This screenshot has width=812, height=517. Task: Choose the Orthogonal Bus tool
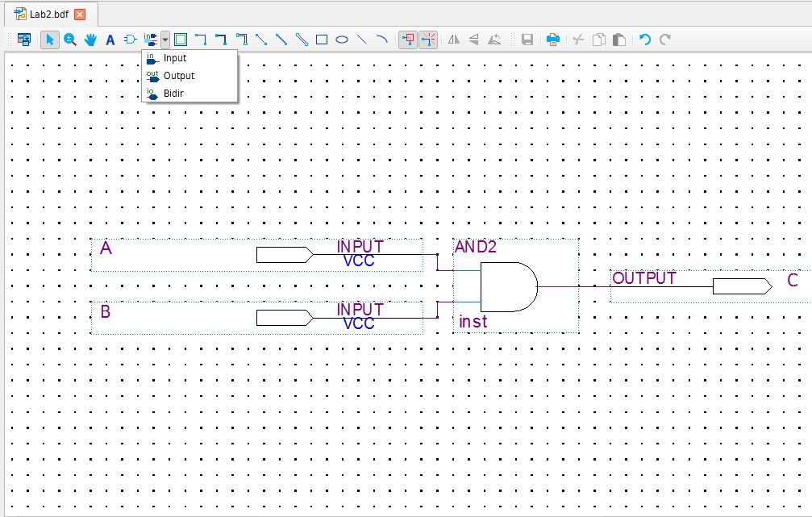click(x=221, y=40)
